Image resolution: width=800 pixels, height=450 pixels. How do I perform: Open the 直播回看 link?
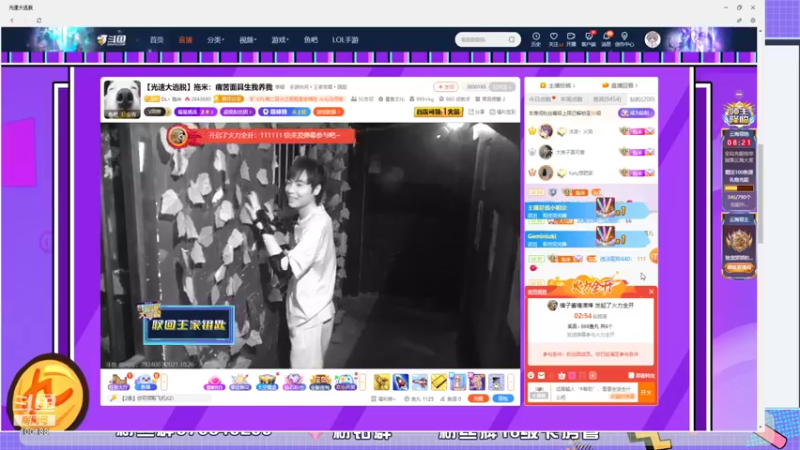click(620, 85)
